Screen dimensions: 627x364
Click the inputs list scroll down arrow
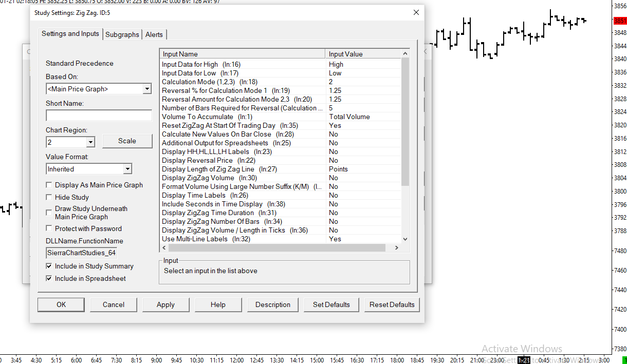pos(405,239)
